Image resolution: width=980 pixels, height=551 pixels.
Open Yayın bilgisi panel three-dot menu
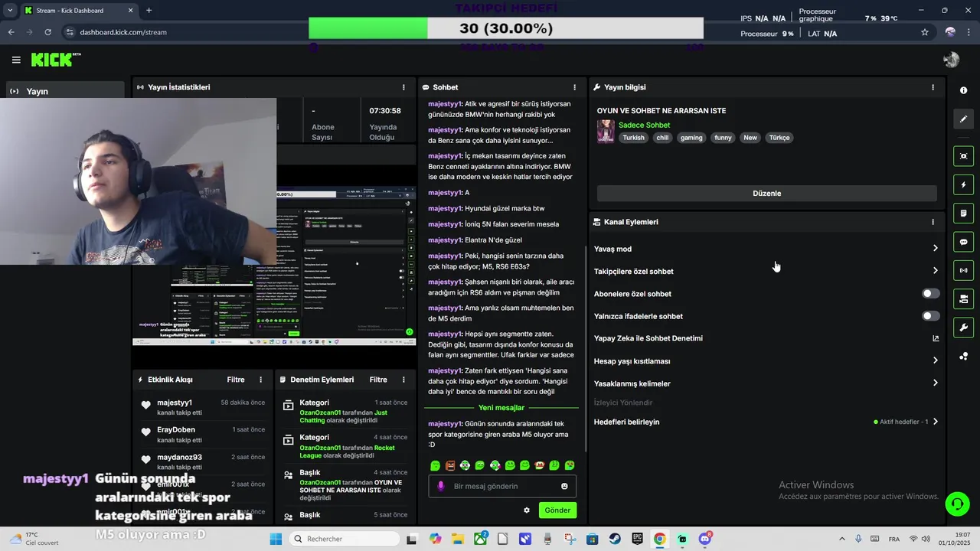point(933,87)
